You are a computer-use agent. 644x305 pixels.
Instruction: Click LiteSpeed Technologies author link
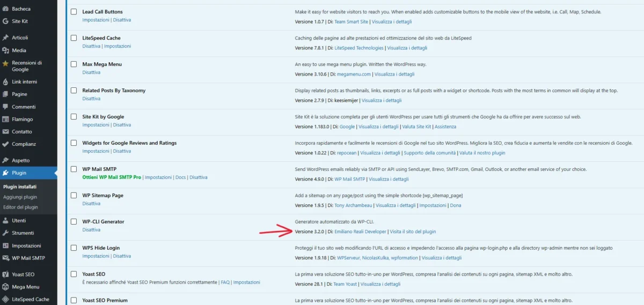[359, 48]
